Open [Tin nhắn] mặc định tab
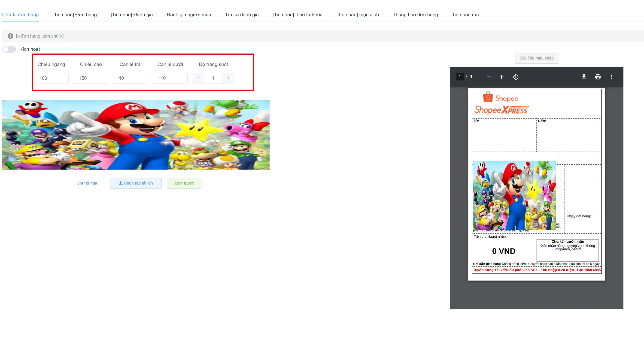644x344 pixels. tap(358, 15)
